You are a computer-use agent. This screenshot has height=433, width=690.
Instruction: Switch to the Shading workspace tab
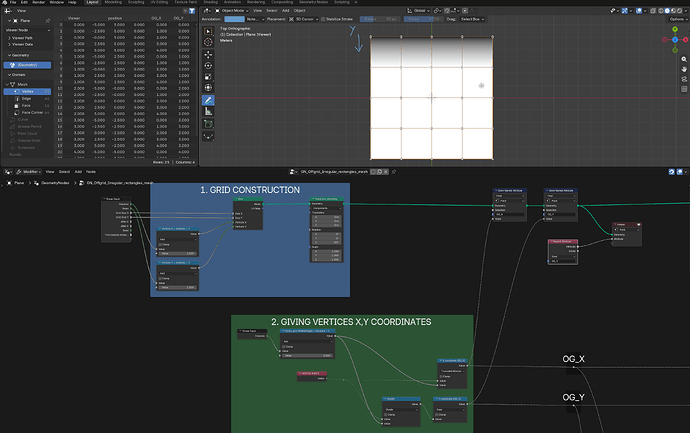point(210,2)
